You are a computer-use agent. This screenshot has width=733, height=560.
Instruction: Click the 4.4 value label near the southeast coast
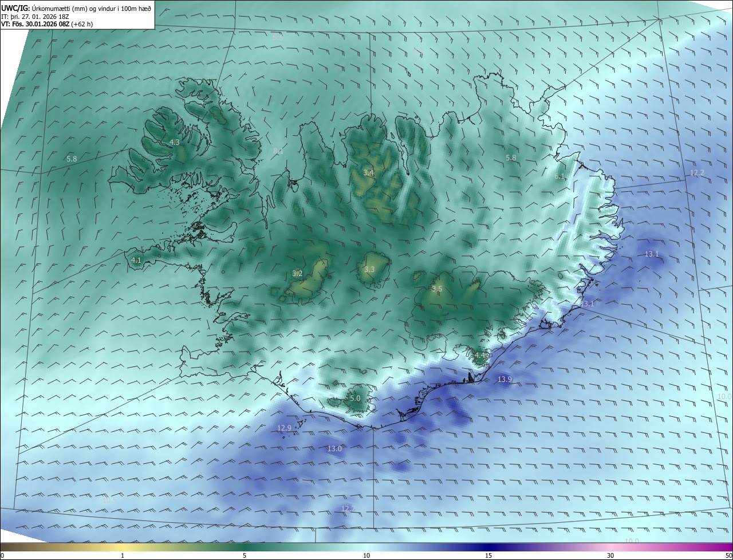(480, 356)
